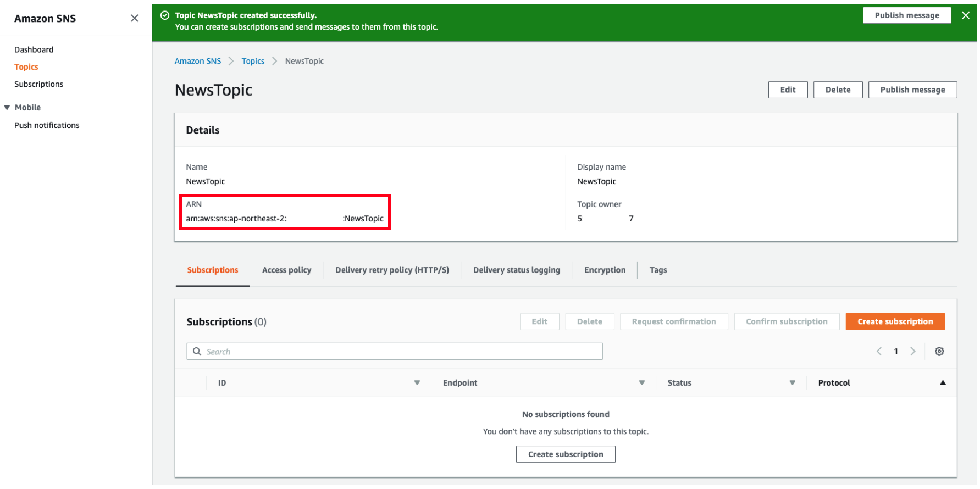980x489 pixels.
Task: Go to previous page of subscriptions
Action: point(879,352)
